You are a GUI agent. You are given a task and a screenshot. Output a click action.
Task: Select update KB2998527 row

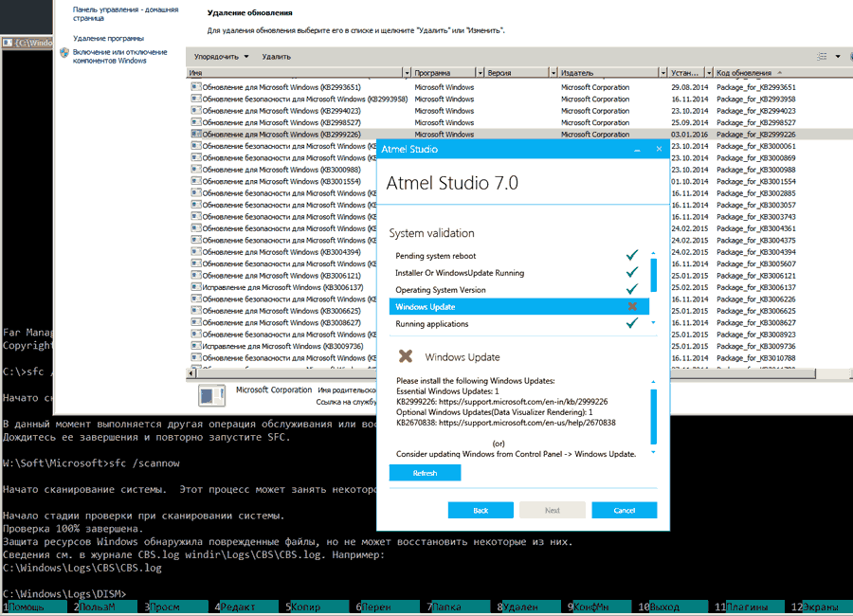pos(519,122)
